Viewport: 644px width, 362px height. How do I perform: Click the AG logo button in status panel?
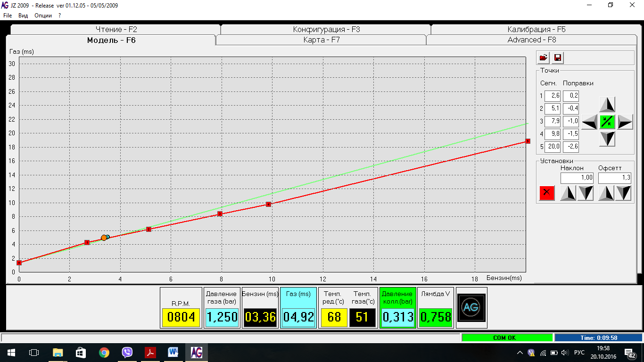(471, 308)
